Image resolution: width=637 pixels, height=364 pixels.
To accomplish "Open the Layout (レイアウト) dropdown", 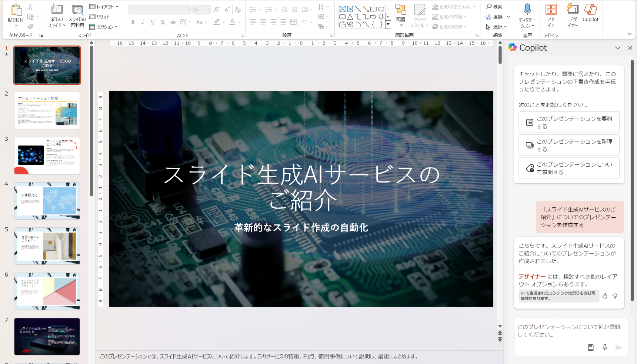I will click(104, 7).
